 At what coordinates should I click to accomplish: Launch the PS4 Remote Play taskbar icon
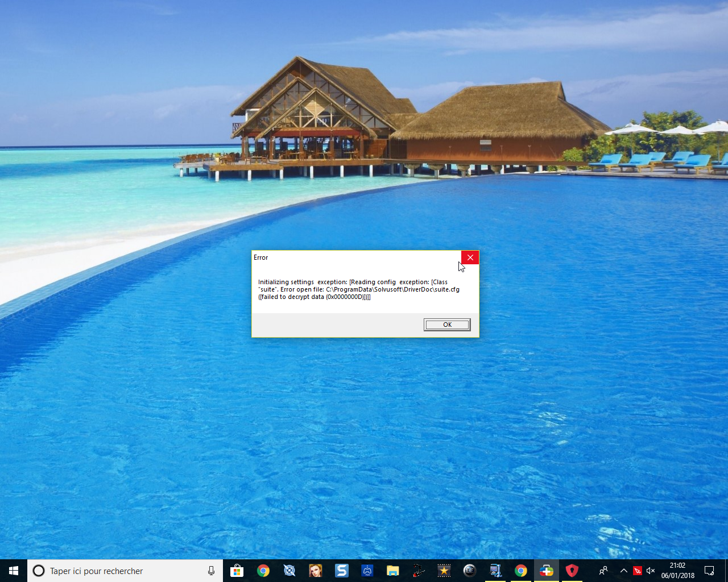367,571
